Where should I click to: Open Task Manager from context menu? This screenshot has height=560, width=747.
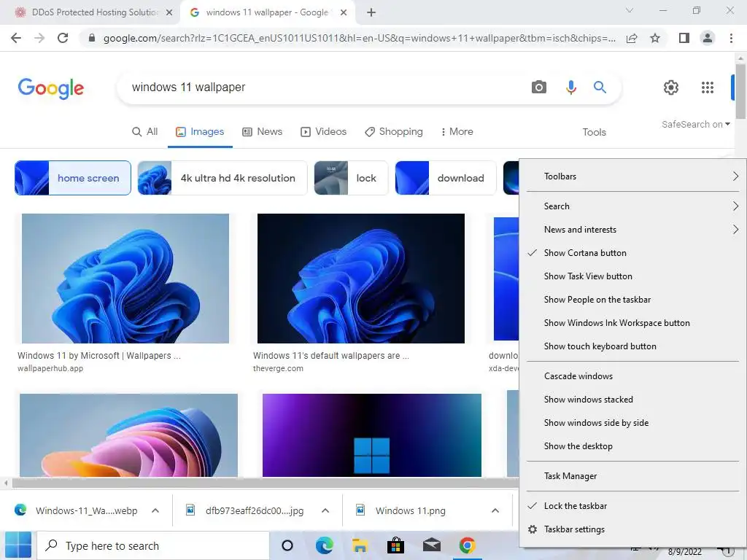tap(632, 476)
